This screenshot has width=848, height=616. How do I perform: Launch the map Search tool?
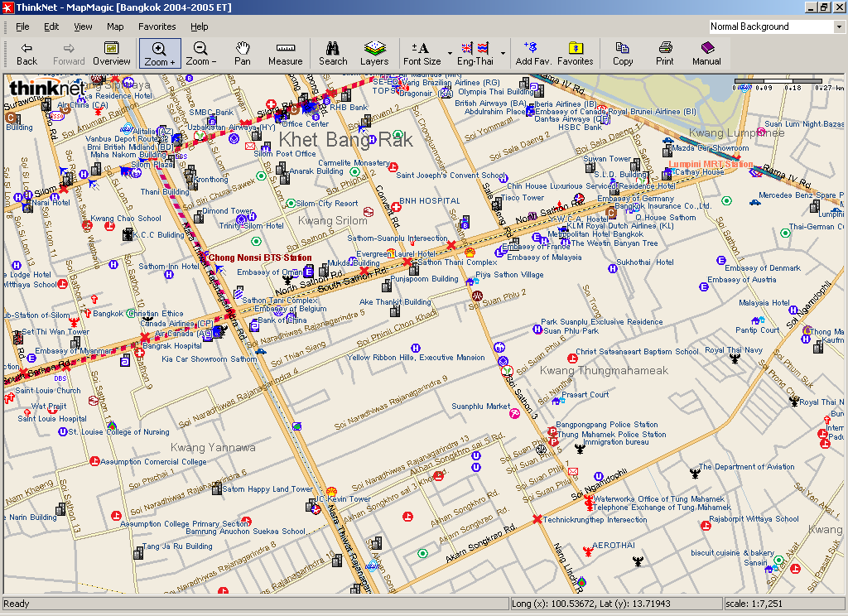point(333,54)
